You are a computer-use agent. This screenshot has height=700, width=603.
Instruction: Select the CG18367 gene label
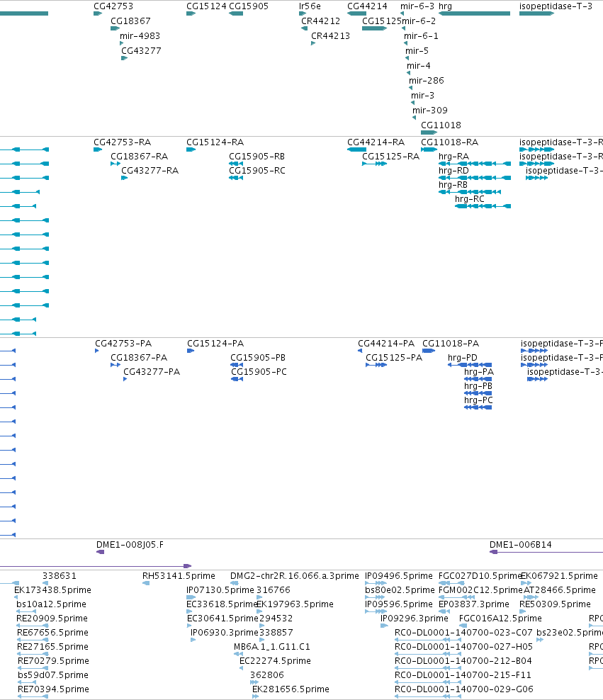point(130,21)
